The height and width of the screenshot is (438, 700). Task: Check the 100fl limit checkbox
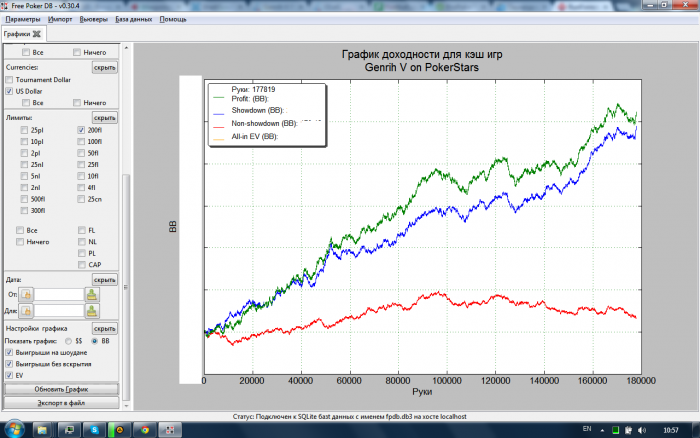tap(81, 142)
